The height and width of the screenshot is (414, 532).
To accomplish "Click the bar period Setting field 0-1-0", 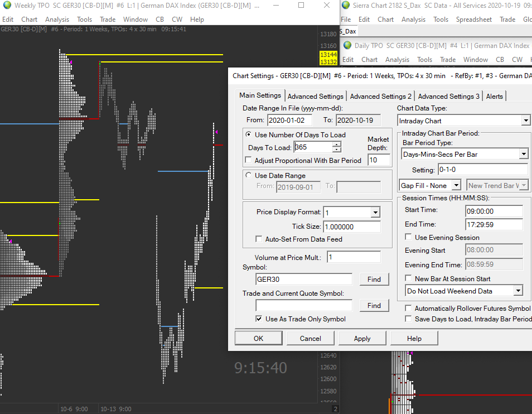I will click(483, 169).
